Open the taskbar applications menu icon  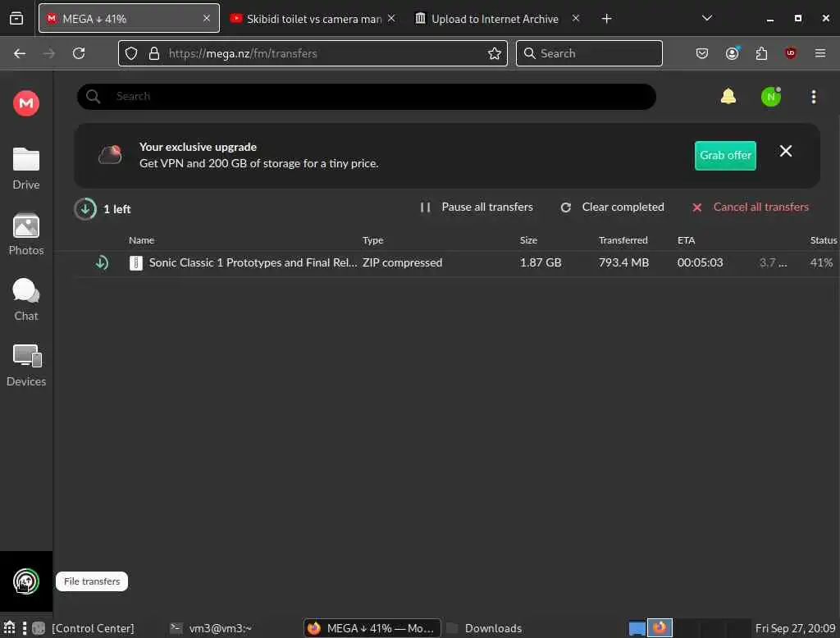9,628
